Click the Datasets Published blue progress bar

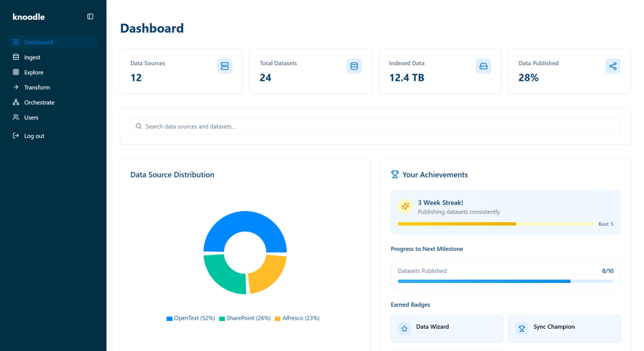[x=505, y=281]
